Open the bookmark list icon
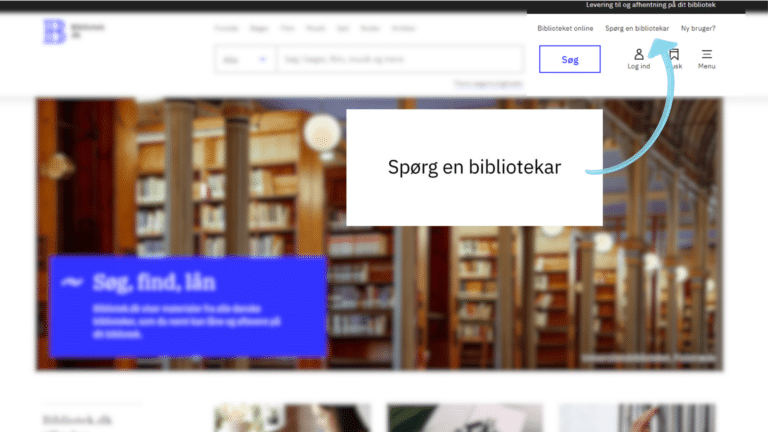Viewport: 768px width, 432px height. [x=675, y=58]
